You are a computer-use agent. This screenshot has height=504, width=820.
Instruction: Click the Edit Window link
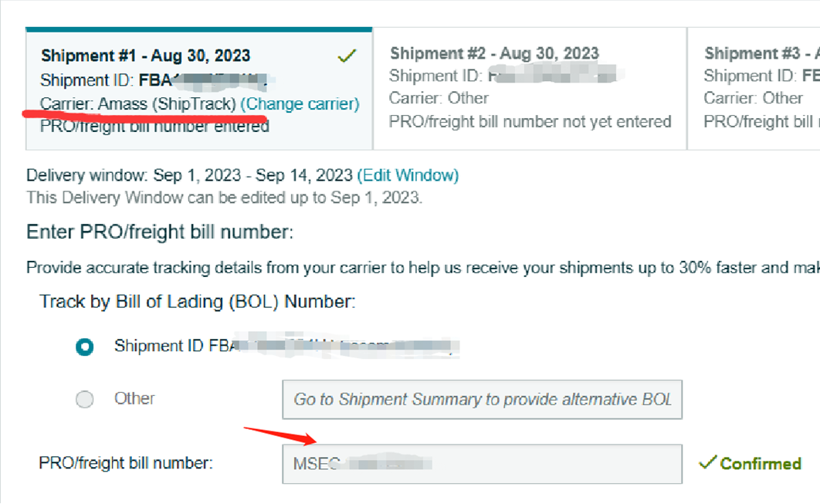pyautogui.click(x=408, y=175)
